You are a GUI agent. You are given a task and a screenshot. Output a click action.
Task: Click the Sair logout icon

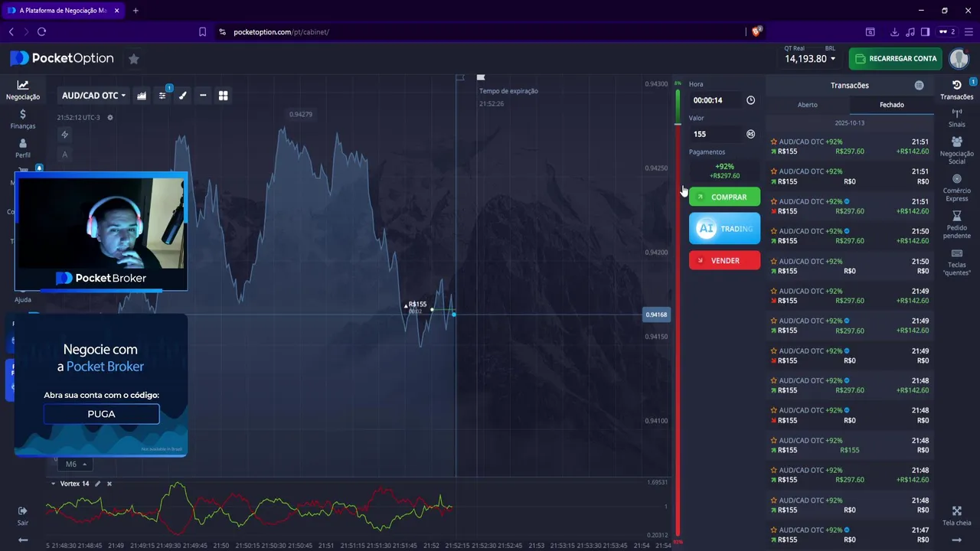click(22, 516)
